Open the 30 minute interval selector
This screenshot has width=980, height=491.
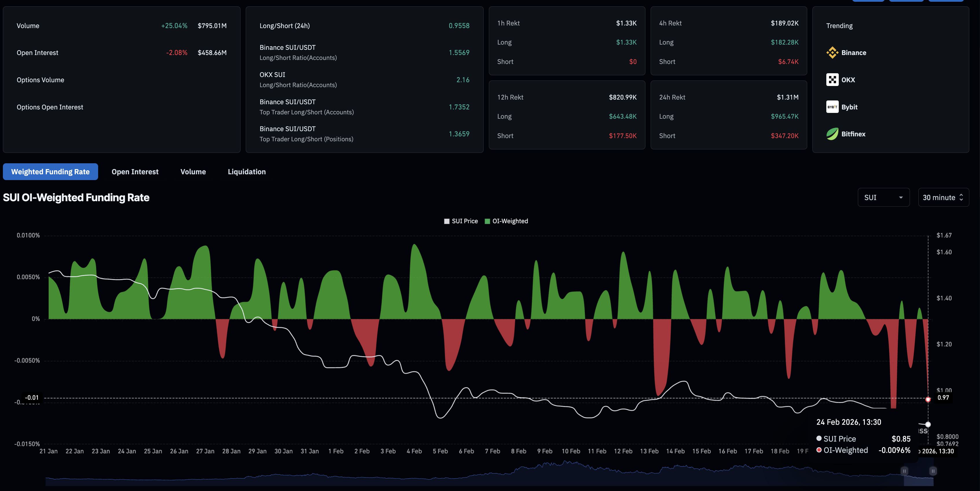939,197
